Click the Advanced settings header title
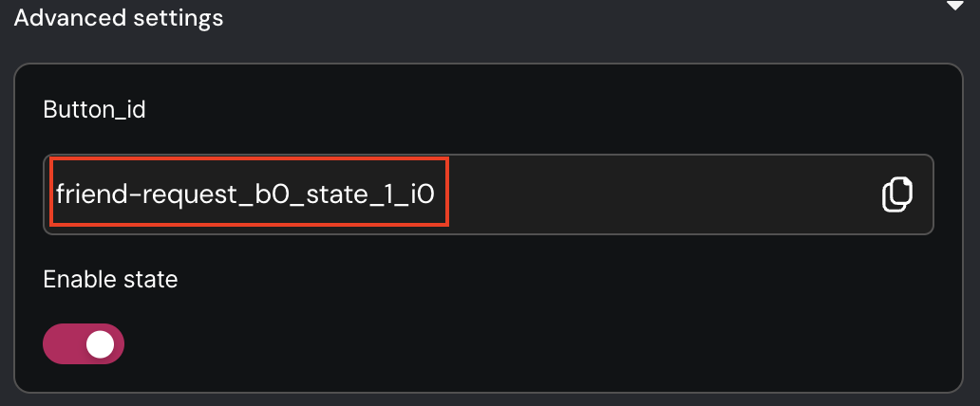Screen dimensions: 980x406 [x=119, y=17]
